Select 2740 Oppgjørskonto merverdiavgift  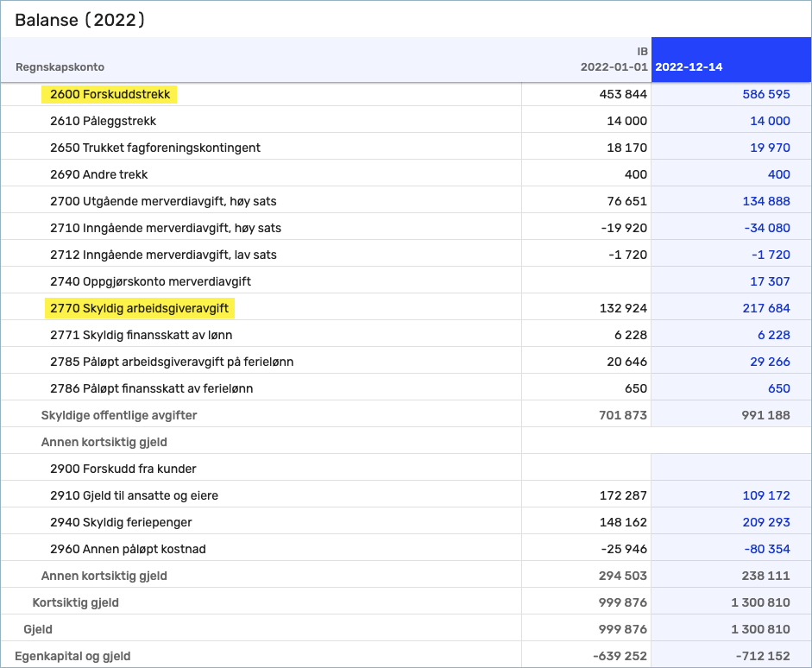pos(150,281)
